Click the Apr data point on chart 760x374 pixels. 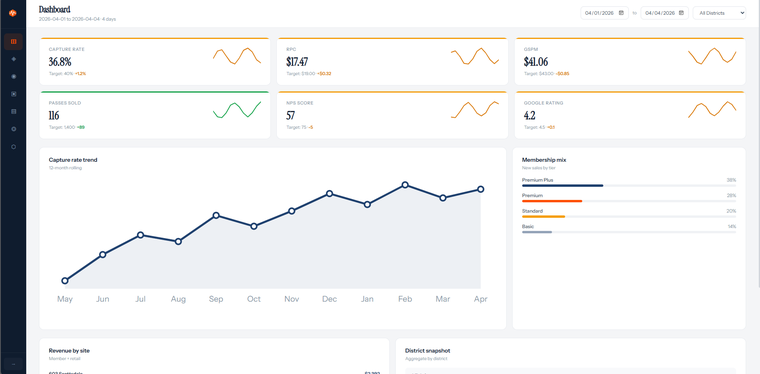click(480, 189)
